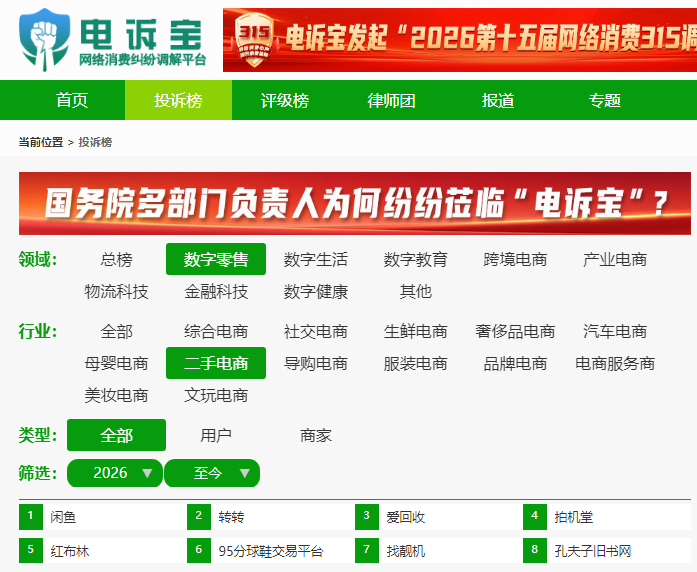Select the 用户 type filter
The height and width of the screenshot is (572, 697).
tap(216, 435)
